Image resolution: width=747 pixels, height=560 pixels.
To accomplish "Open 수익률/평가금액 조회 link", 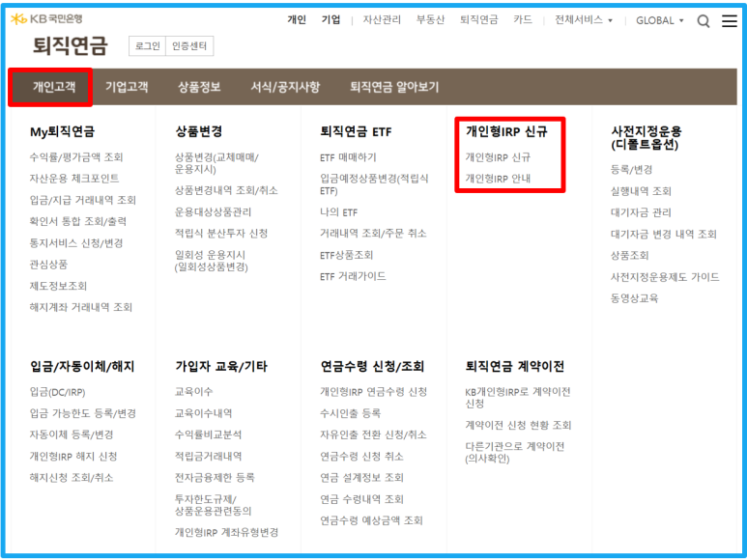I will click(x=76, y=157).
